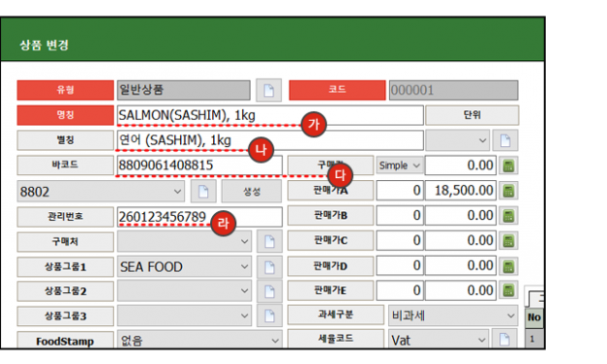Viewport: 607px width, 364px height.
Task: Click document icon next to 유형 field
Action: pyautogui.click(x=269, y=90)
